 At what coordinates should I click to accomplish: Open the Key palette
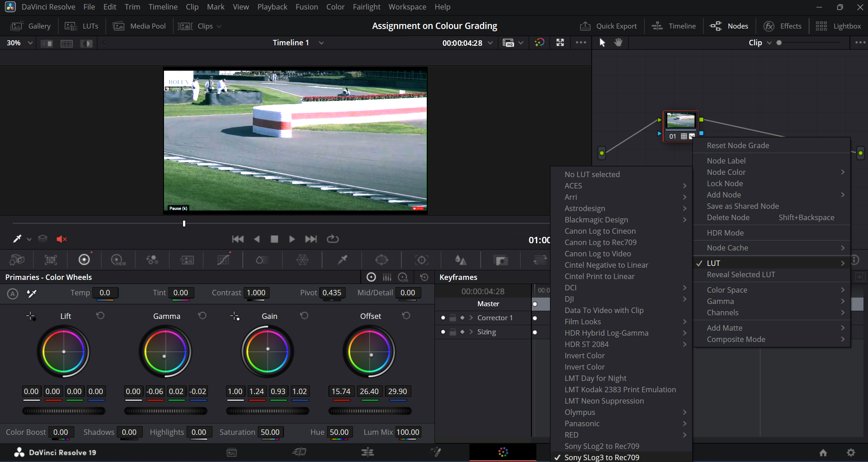[501, 260]
